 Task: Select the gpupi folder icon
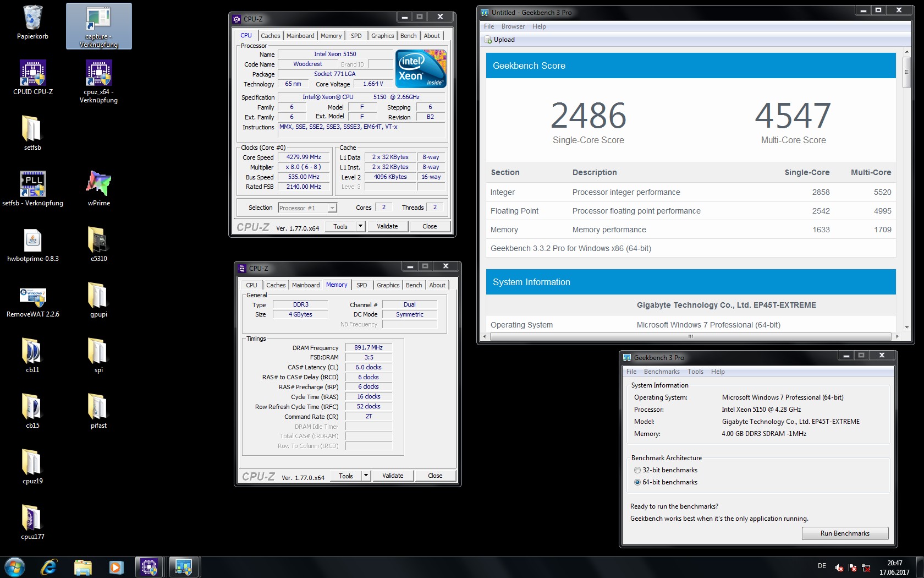coord(98,301)
